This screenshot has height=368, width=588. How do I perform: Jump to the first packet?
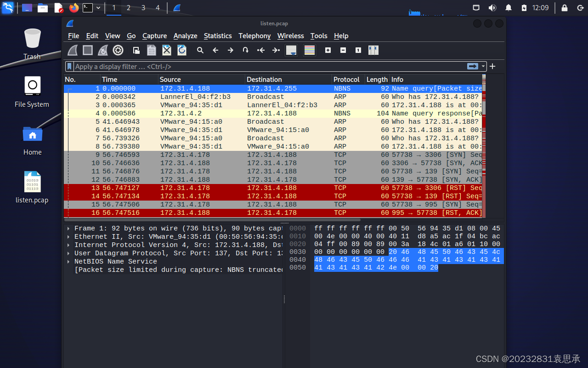[x=261, y=50]
